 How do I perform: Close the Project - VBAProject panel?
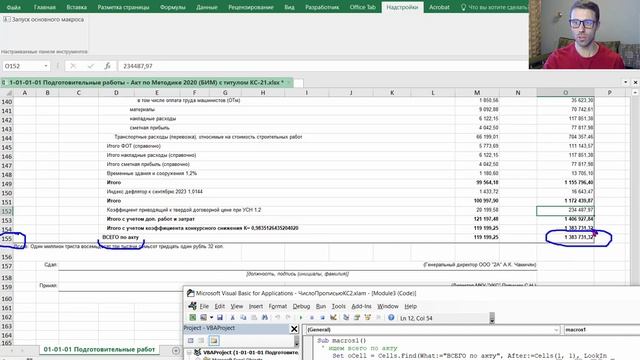(x=294, y=329)
